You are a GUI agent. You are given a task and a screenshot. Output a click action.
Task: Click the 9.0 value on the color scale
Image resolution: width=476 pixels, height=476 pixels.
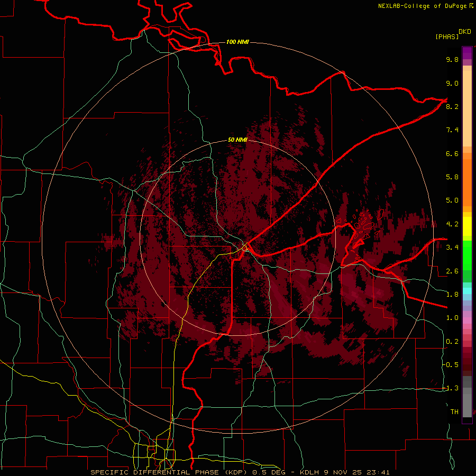(452, 83)
